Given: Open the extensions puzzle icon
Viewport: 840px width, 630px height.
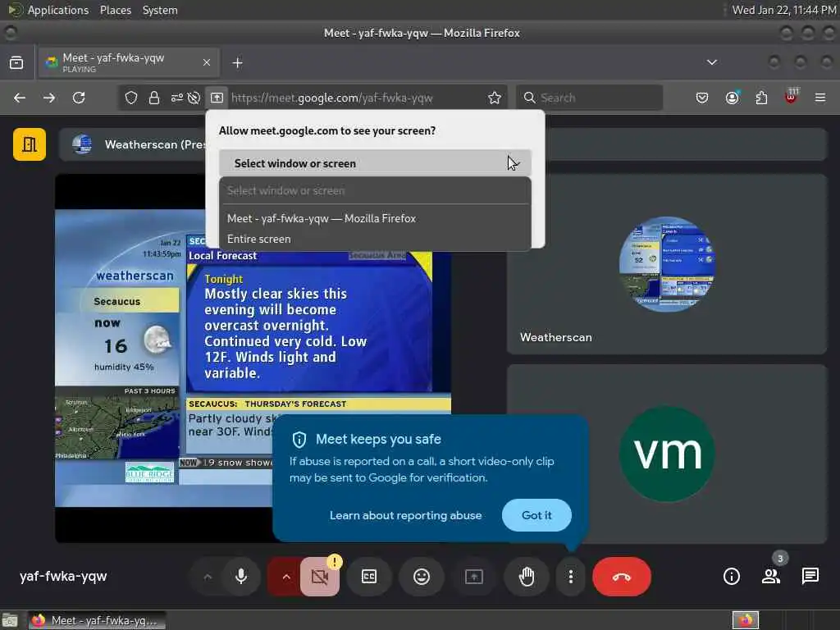Looking at the screenshot, I should coord(761,98).
